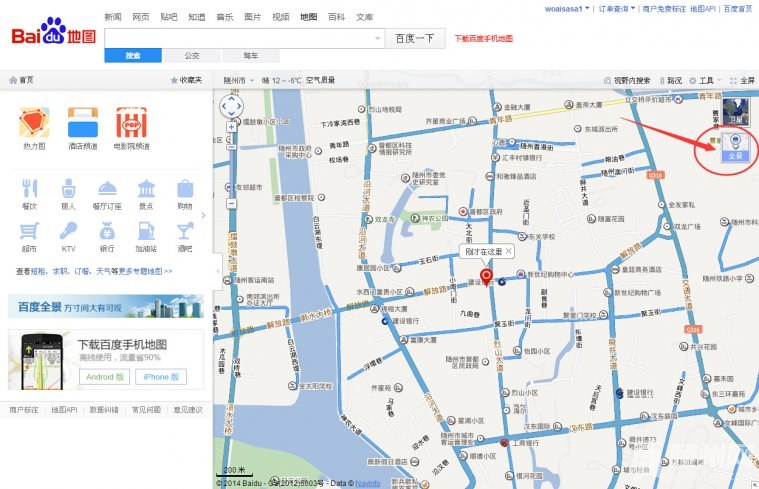
Task: Click the red 下载百度手机地图 link
Action: [483, 39]
